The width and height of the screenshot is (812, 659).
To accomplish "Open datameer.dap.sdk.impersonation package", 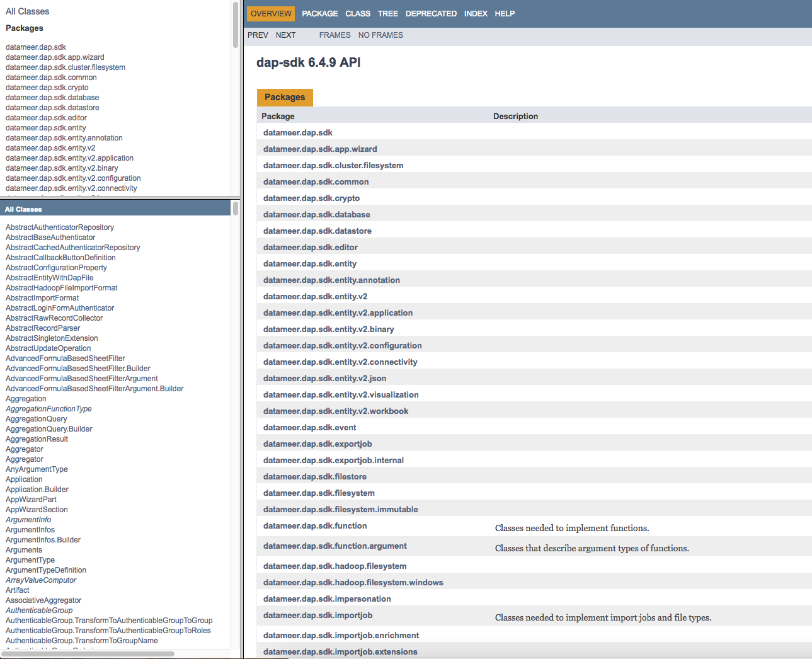I will point(327,599).
